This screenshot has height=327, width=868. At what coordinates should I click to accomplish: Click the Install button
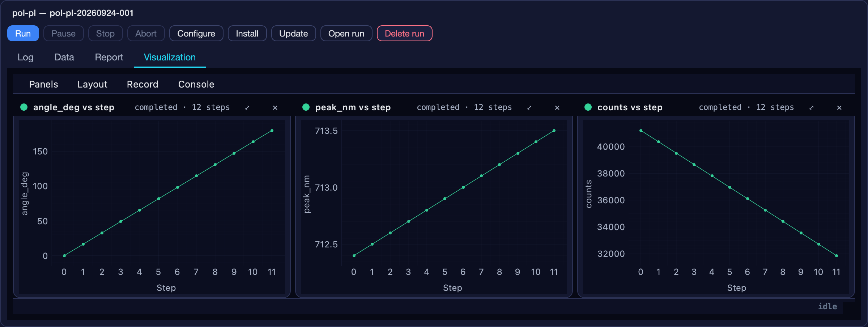pyautogui.click(x=247, y=33)
